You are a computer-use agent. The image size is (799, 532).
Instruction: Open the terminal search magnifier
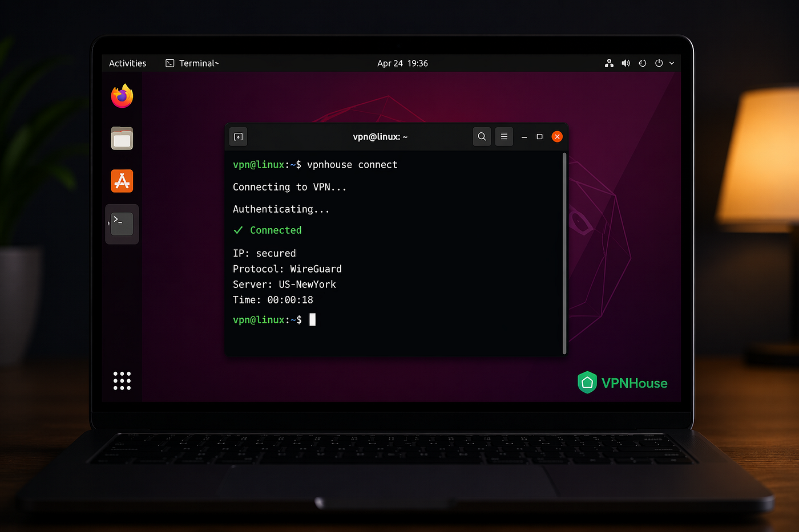[482, 136]
